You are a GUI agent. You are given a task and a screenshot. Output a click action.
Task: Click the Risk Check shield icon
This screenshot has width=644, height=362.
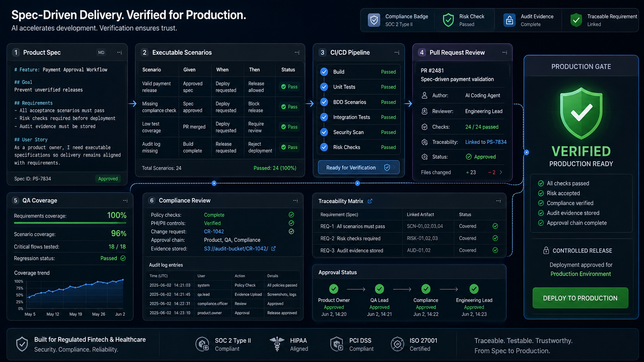(x=448, y=20)
